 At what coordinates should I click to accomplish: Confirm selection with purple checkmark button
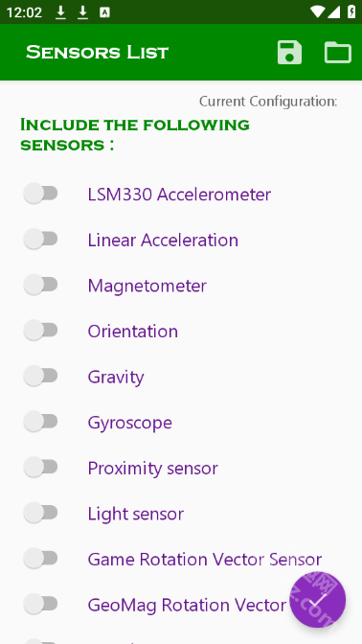pos(318,600)
